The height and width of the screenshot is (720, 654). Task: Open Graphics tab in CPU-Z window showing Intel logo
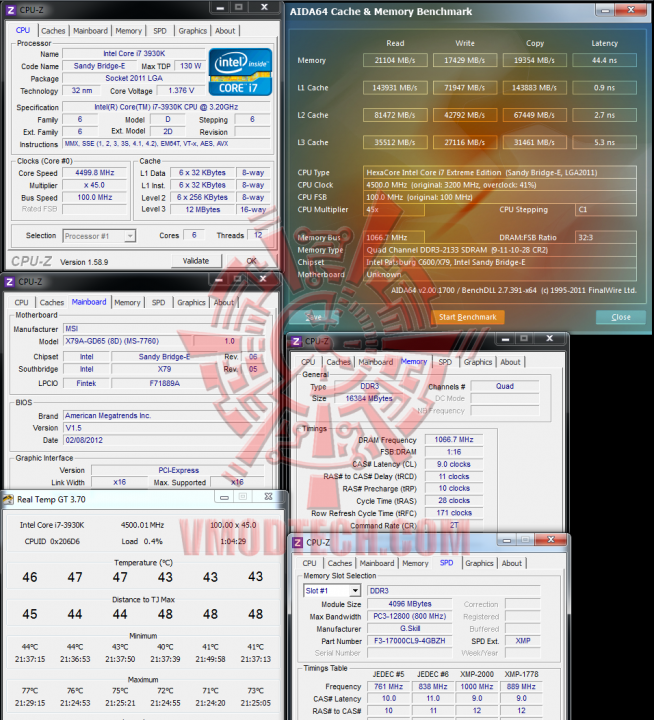pos(192,31)
